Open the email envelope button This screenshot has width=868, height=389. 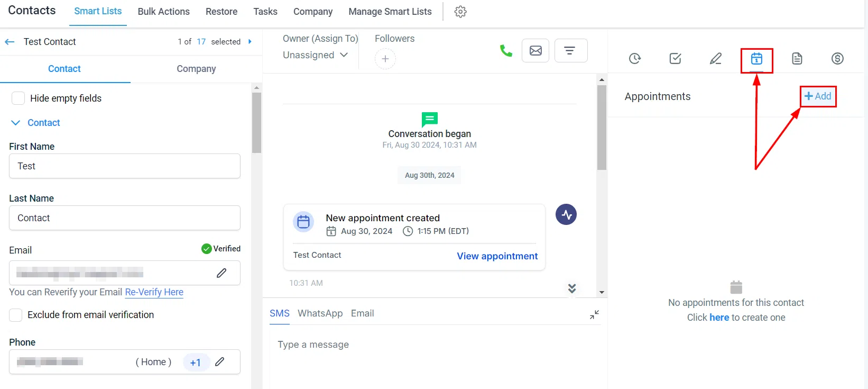pyautogui.click(x=535, y=51)
